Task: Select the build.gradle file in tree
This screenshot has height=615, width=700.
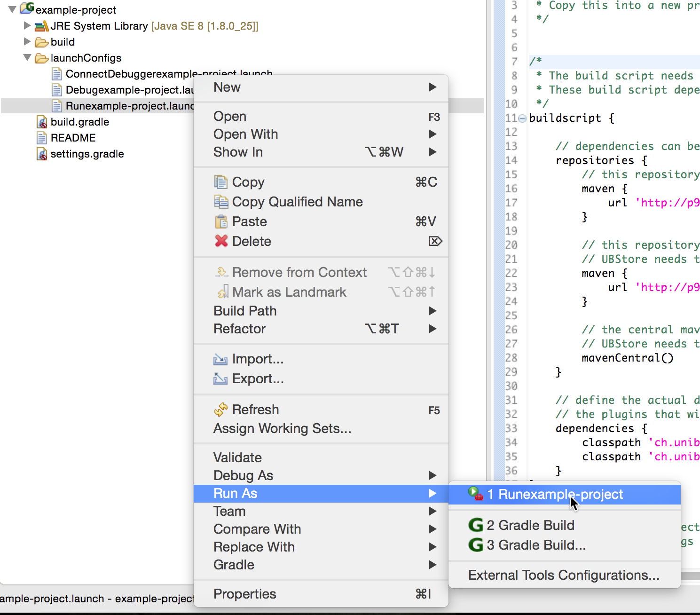Action: point(80,122)
